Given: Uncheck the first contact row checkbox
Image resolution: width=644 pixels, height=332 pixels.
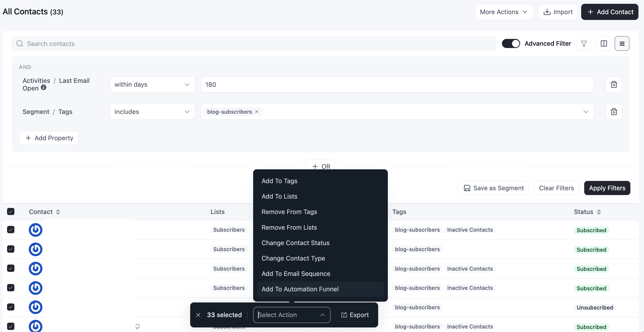Looking at the screenshot, I should [x=11, y=230].
